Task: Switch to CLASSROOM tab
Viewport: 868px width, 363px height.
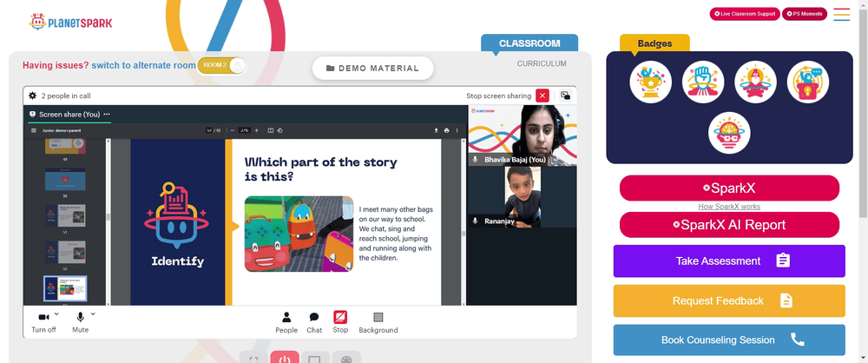Action: [529, 43]
